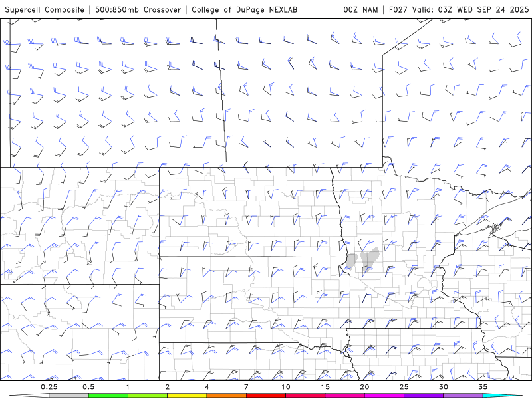Click the cyan color bar end past 35
Viewport: 532px width, 399px height.
[x=503, y=396]
